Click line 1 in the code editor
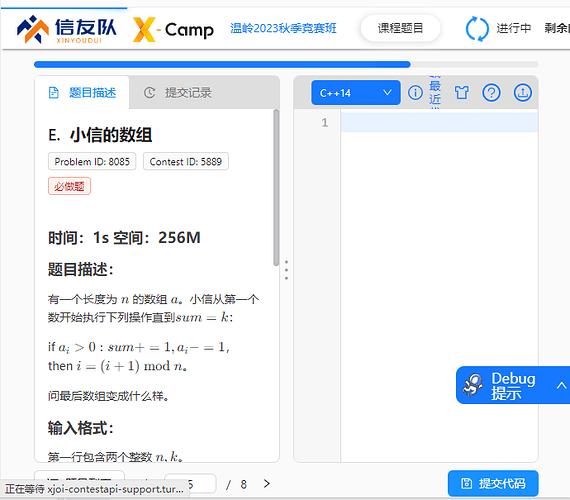 [x=439, y=123]
